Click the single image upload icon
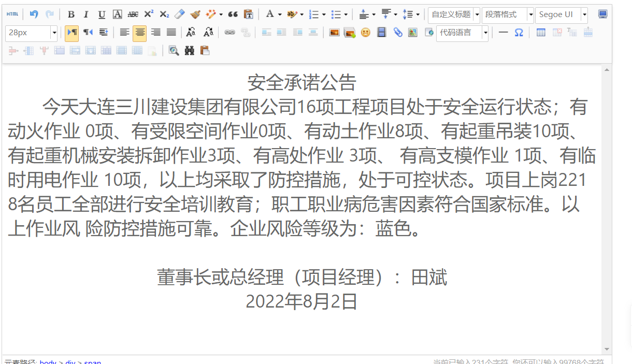The width and height of the screenshot is (632, 364). pos(334,33)
